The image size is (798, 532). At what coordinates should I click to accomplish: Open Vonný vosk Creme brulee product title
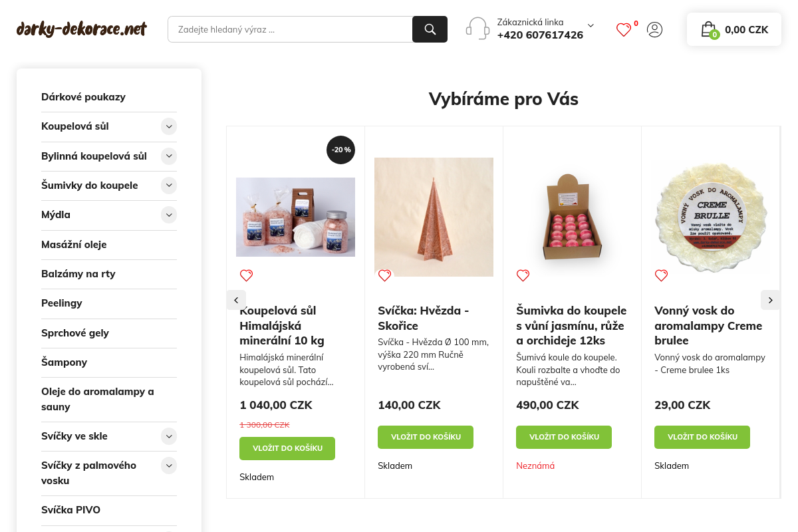(x=708, y=325)
